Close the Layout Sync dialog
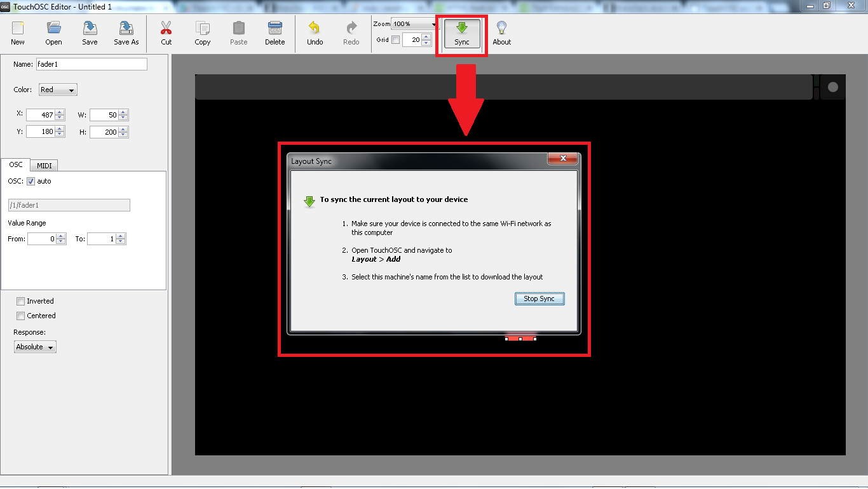868x489 pixels. (562, 159)
